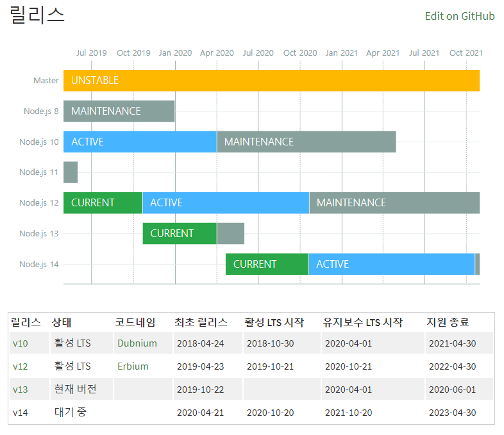
Task: Open the Edit on GitHub link
Action: tap(460, 16)
